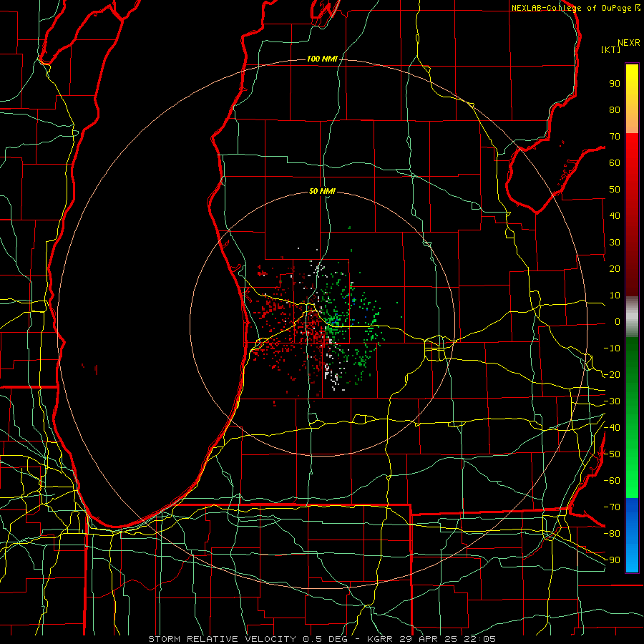
Task: Click the "[KT]" units label
Action: 611,49
